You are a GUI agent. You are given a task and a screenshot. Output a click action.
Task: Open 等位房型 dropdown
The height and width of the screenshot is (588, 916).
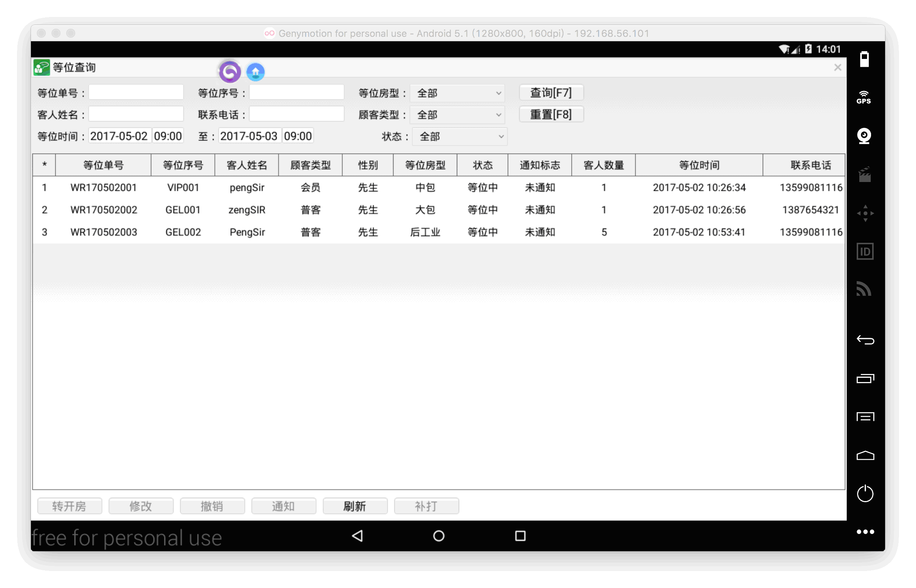(457, 93)
